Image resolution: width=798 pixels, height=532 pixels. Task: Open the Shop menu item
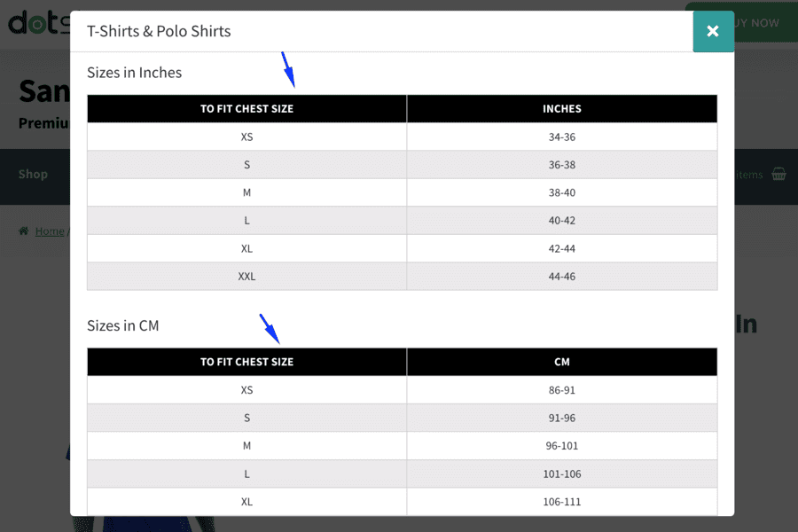click(33, 174)
